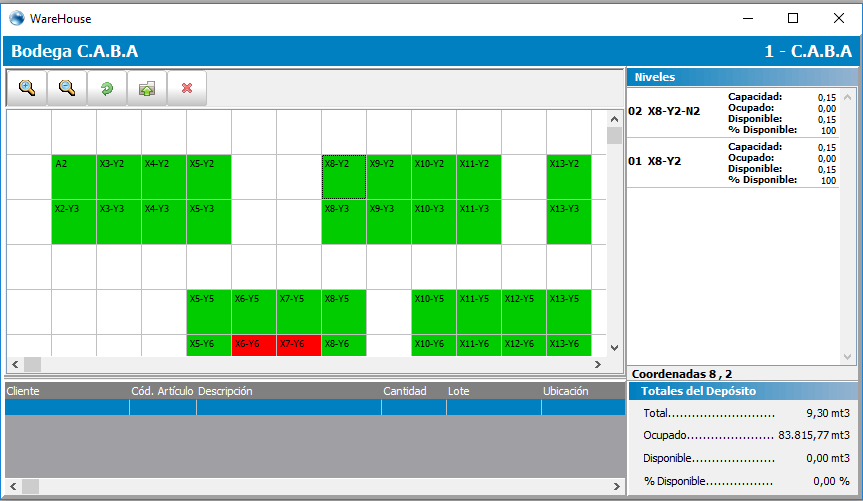Screen dimensions: 863x501
Task: Click the zoom in magnifier icon
Action: click(27, 88)
